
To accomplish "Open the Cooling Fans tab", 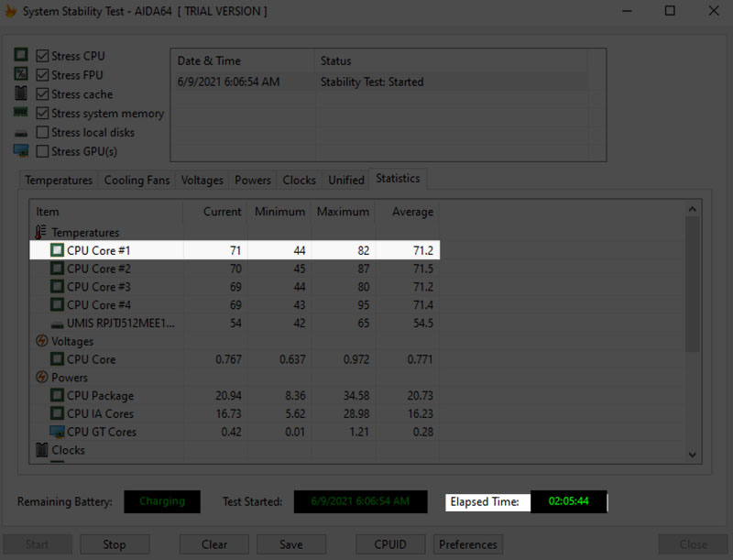I will (x=137, y=180).
